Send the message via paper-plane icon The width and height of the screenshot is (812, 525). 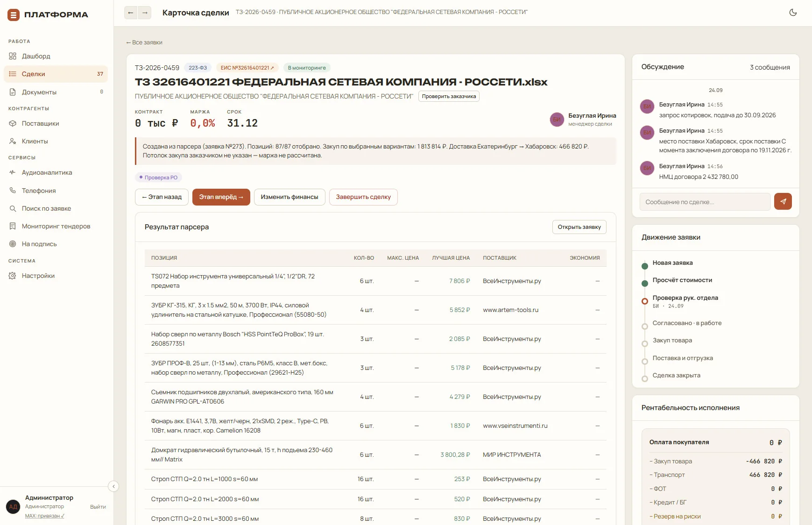pyautogui.click(x=783, y=201)
